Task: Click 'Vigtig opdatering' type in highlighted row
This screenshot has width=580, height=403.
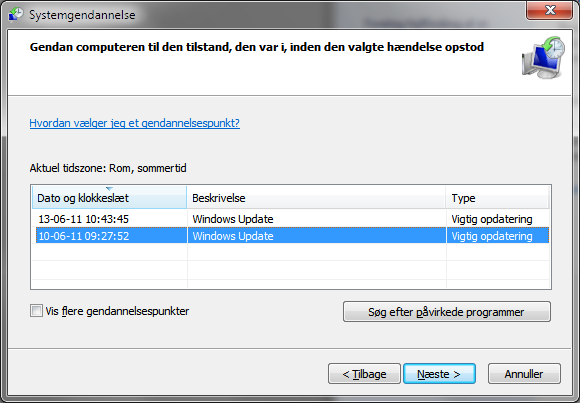Action: pos(492,236)
